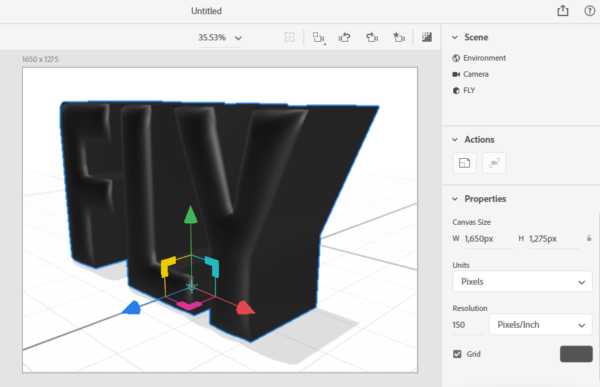This screenshot has width=600, height=387.
Task: Select the Pan camera tool
Action: pos(372,37)
